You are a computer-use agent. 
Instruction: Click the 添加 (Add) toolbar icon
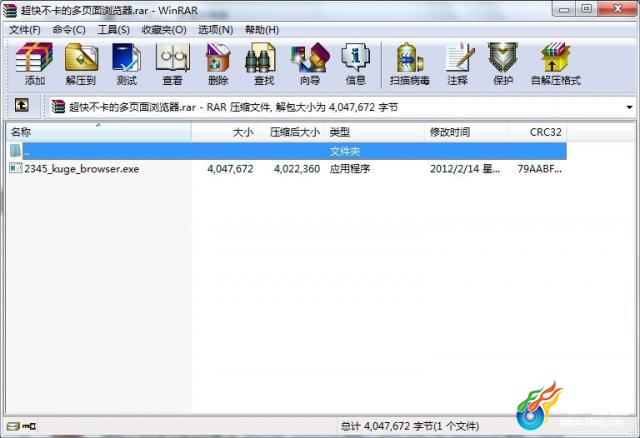pyautogui.click(x=34, y=64)
